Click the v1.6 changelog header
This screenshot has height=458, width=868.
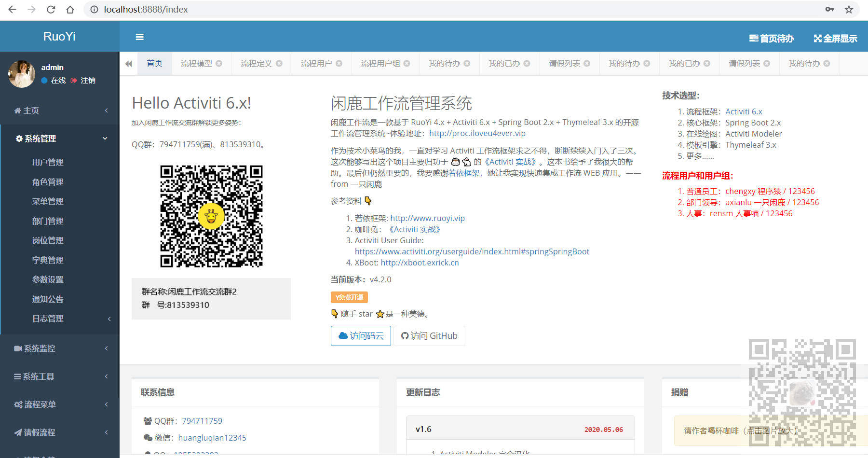[x=520, y=429]
